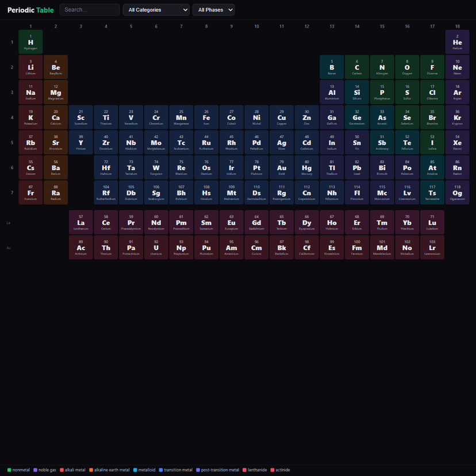This screenshot has width=476, height=476.
Task: Select the Tennessine (Ts) tile
Action: (432, 193)
